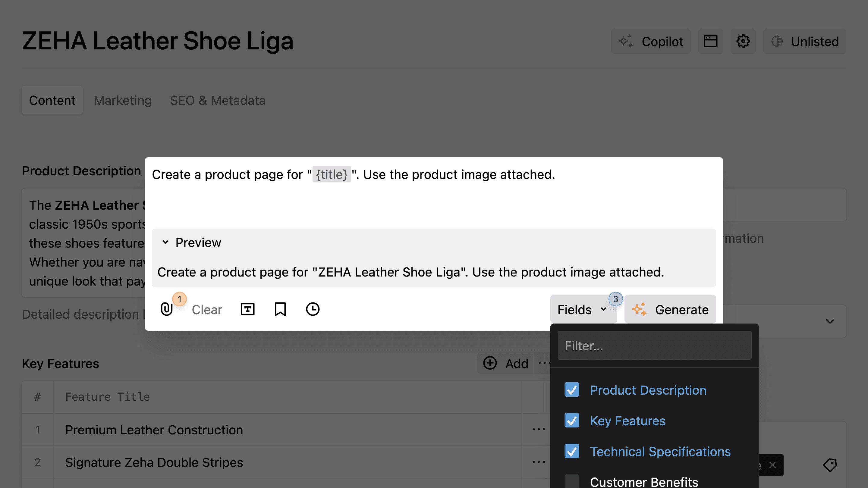Click the text template icon
The width and height of the screenshot is (868, 488).
[248, 309]
